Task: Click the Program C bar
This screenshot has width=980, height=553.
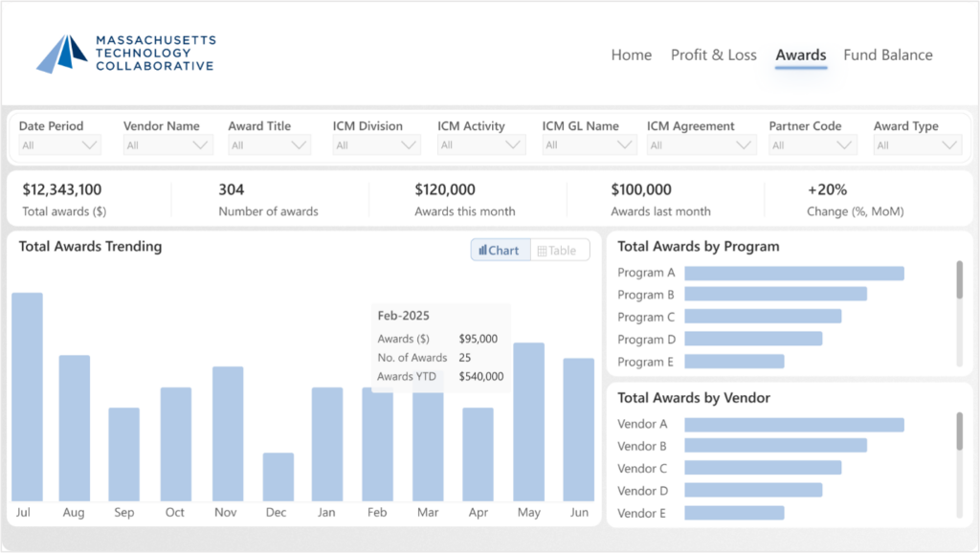Action: coord(763,316)
